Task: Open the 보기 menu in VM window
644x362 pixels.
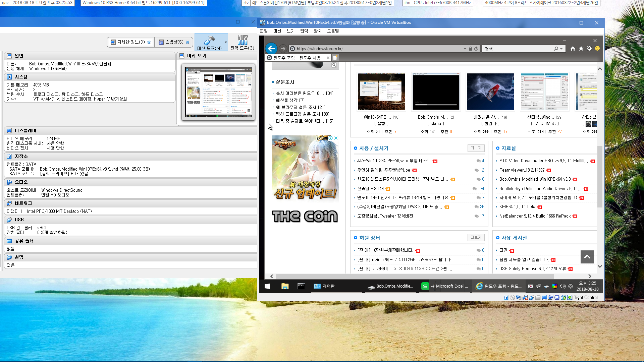Action: tap(290, 31)
